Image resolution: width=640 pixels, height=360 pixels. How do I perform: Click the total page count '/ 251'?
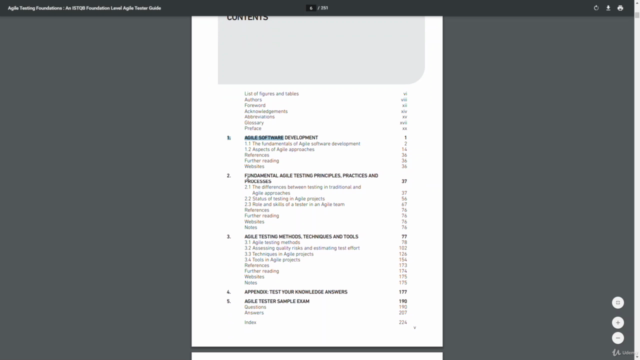[x=323, y=8]
